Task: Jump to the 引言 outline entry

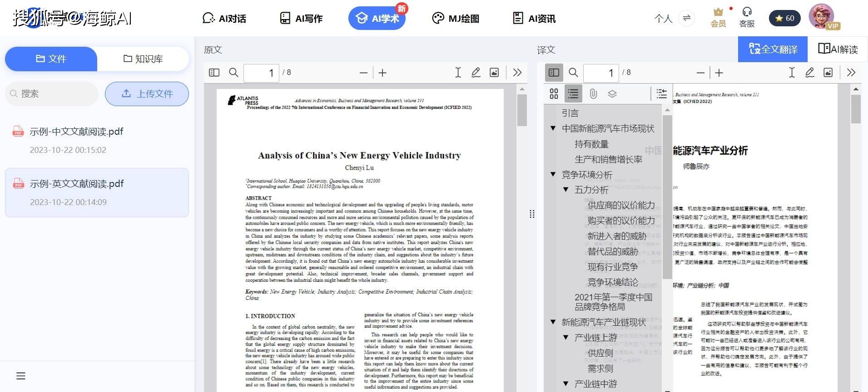Action: coord(570,113)
